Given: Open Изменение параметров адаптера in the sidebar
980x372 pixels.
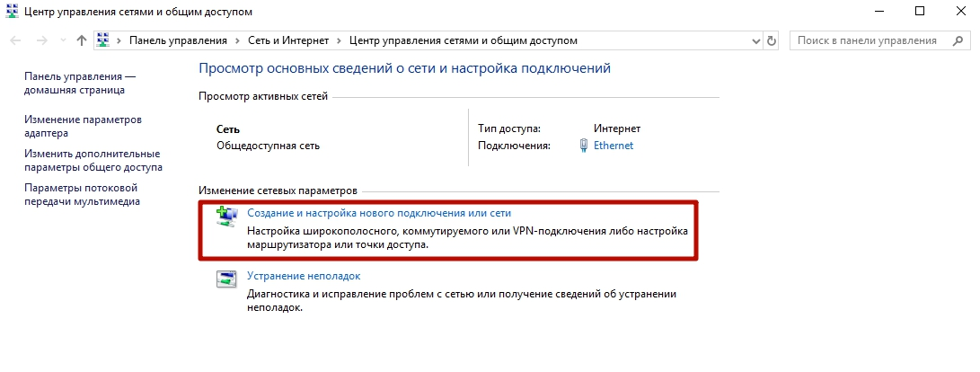Looking at the screenshot, I should pyautogui.click(x=83, y=126).
